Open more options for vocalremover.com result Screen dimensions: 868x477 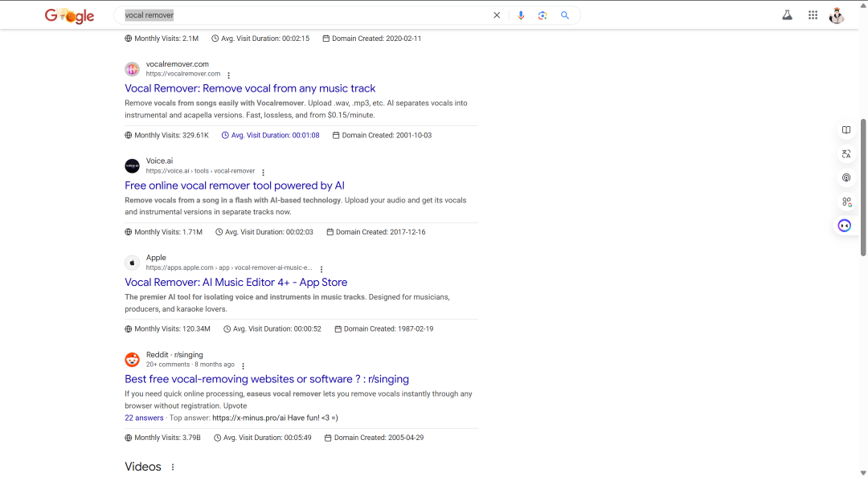coord(228,75)
